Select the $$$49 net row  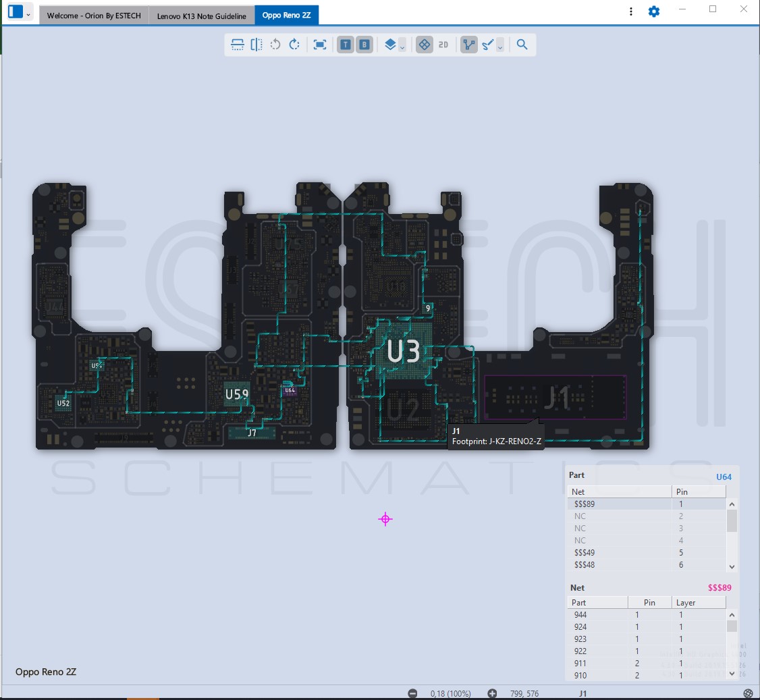pos(585,552)
